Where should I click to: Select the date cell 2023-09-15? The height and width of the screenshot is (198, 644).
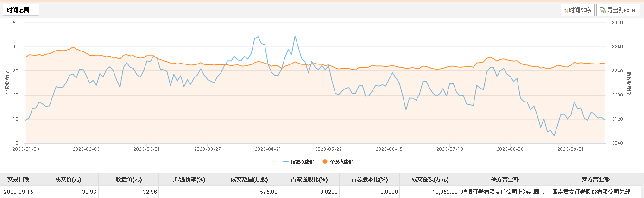(x=19, y=192)
